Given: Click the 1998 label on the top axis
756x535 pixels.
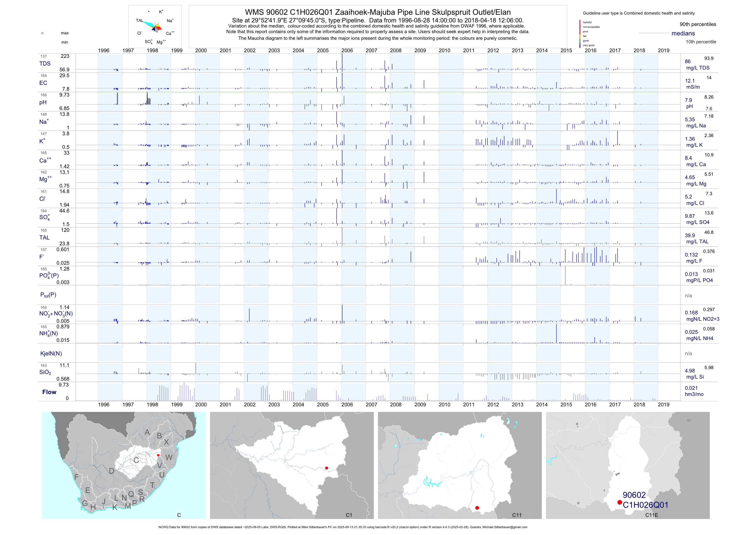Looking at the screenshot, I should point(152,50).
